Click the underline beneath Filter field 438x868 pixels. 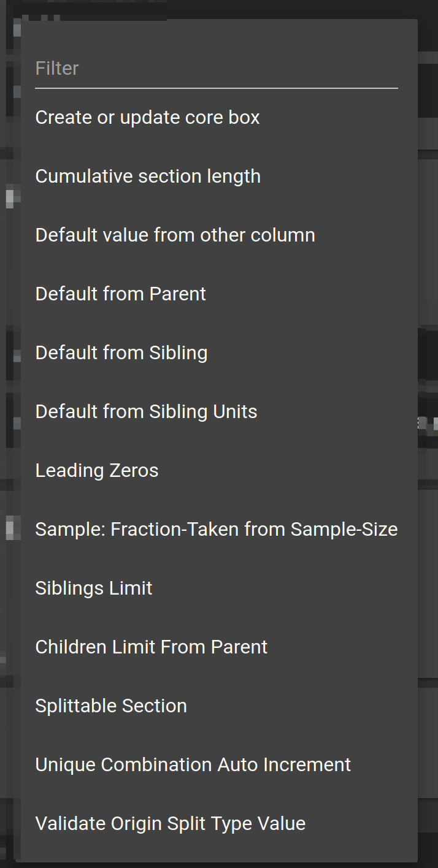pyautogui.click(x=216, y=88)
